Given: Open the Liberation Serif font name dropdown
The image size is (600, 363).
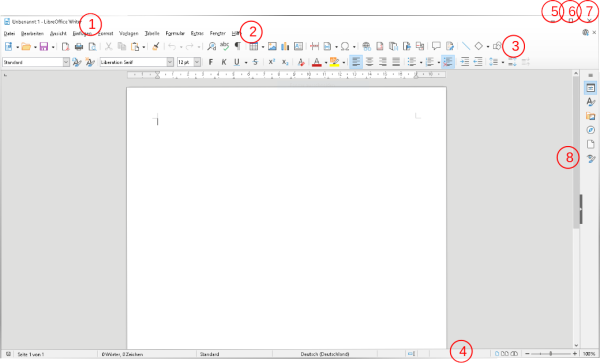Looking at the screenshot, I should point(170,62).
